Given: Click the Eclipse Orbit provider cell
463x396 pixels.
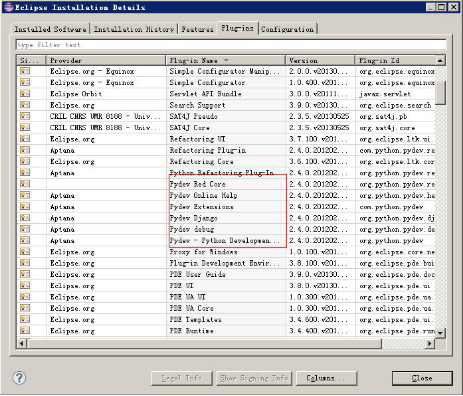Looking at the screenshot, I should pos(76,94).
